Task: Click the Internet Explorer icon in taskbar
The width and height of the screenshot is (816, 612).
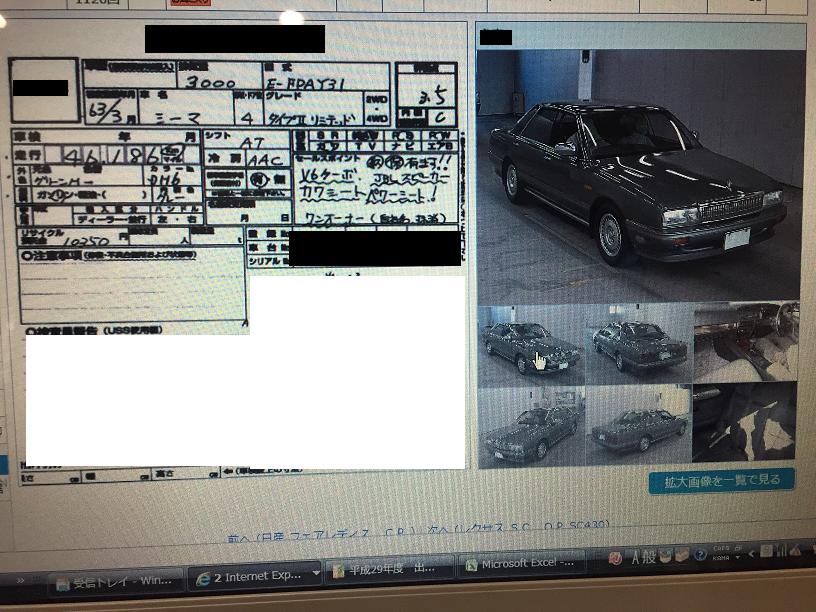Action: (x=204, y=578)
